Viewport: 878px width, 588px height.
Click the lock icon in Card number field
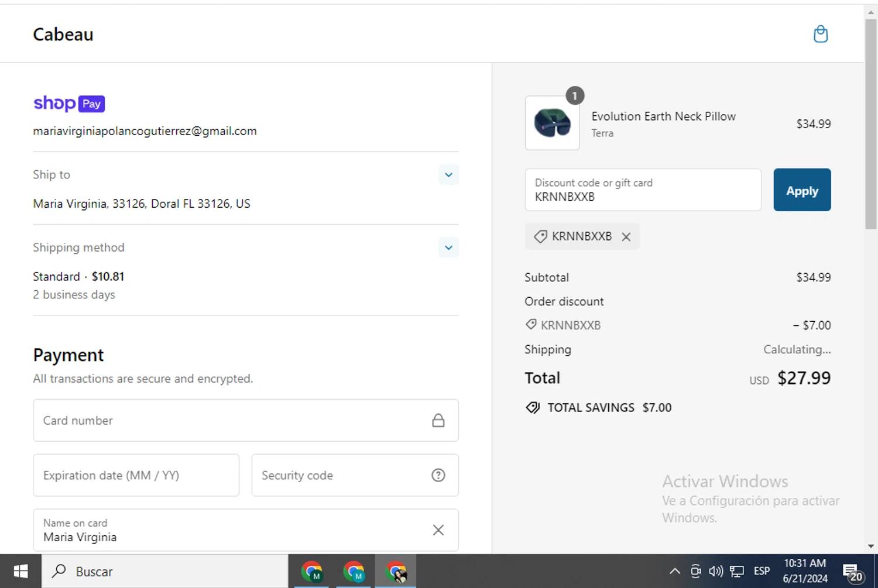coord(438,420)
